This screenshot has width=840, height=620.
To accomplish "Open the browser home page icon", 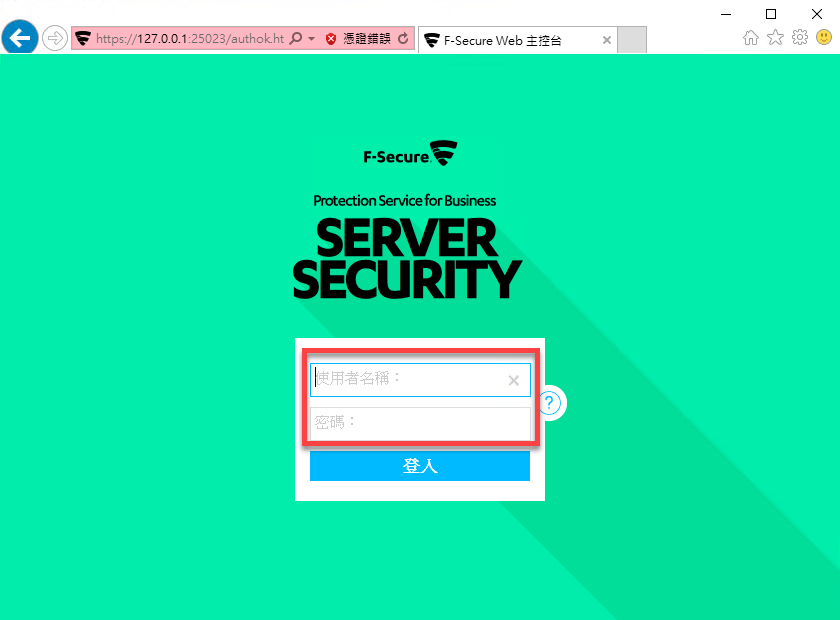I will pyautogui.click(x=751, y=38).
